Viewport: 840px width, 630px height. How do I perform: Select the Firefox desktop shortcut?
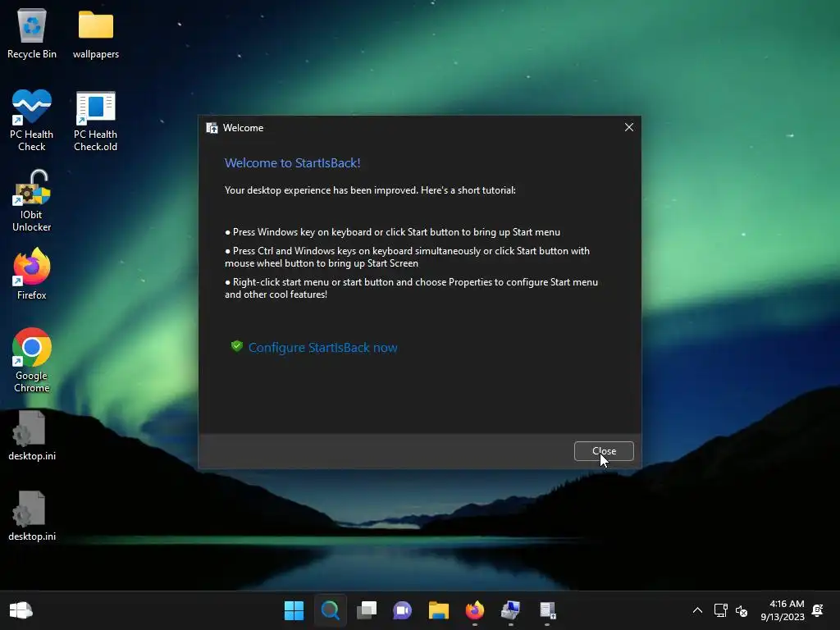(32, 274)
